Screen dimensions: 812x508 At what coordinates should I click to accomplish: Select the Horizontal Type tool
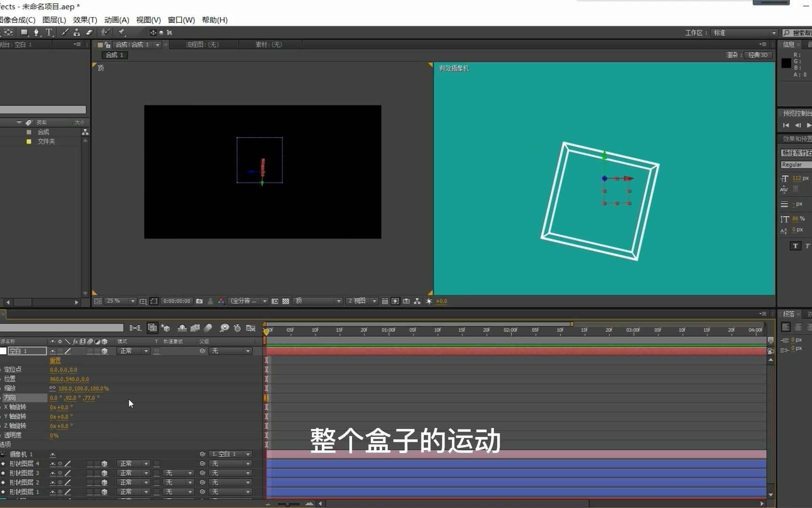coord(49,32)
